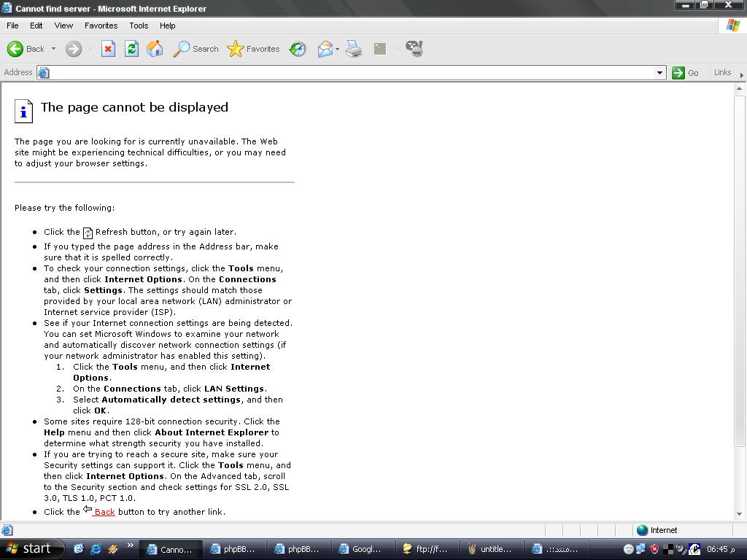Viewport: 747px width, 560px height.
Task: Click the info page icon beside heading
Action: [x=24, y=112]
